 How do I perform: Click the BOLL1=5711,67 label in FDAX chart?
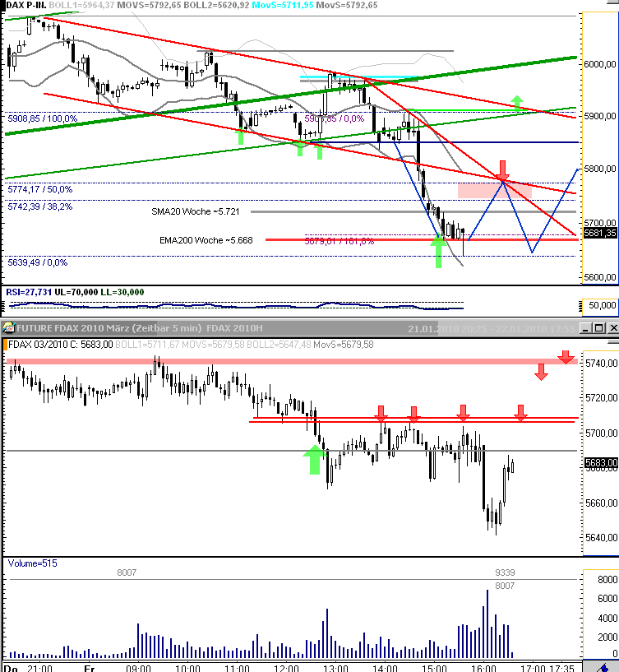tap(148, 344)
